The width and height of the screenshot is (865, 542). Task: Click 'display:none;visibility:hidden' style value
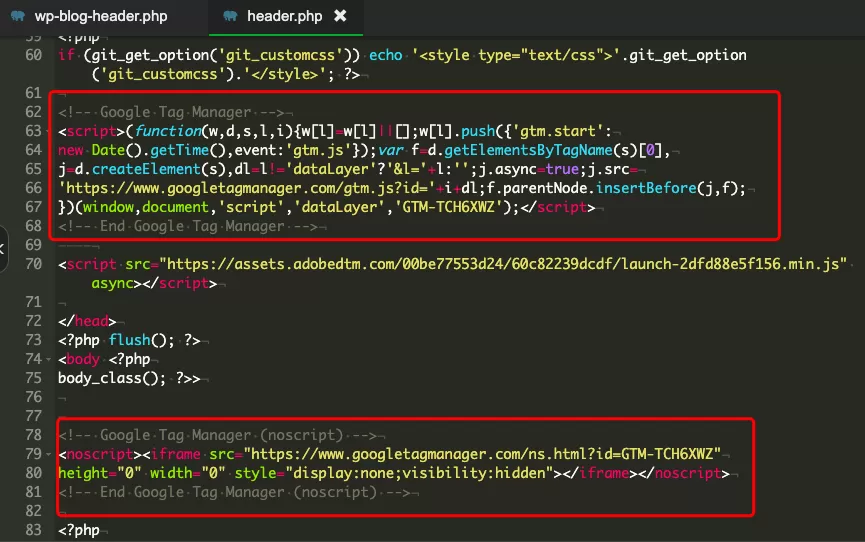tap(419, 474)
